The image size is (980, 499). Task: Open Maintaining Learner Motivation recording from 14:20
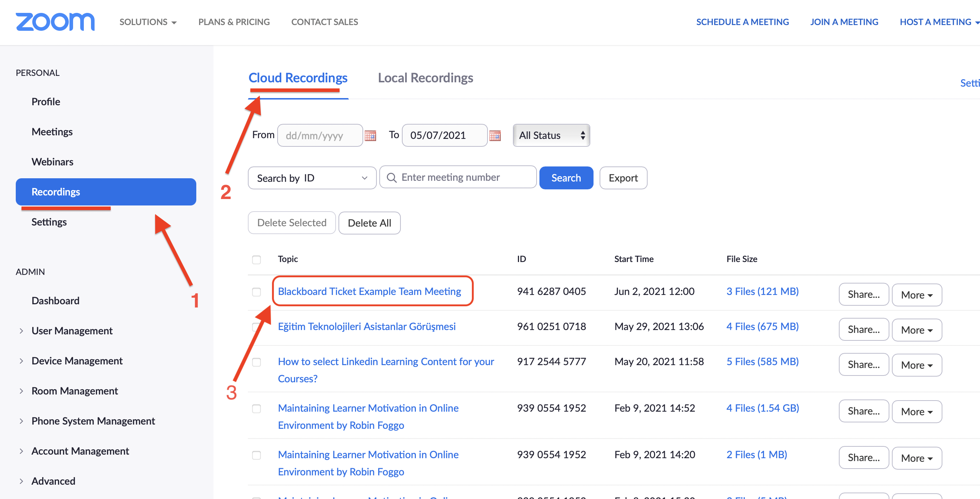point(368,463)
